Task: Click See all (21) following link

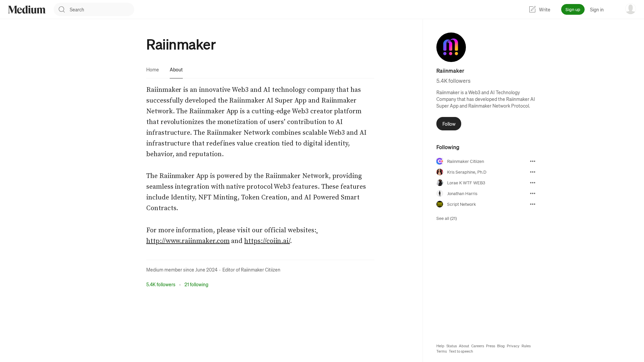Action: click(x=446, y=218)
